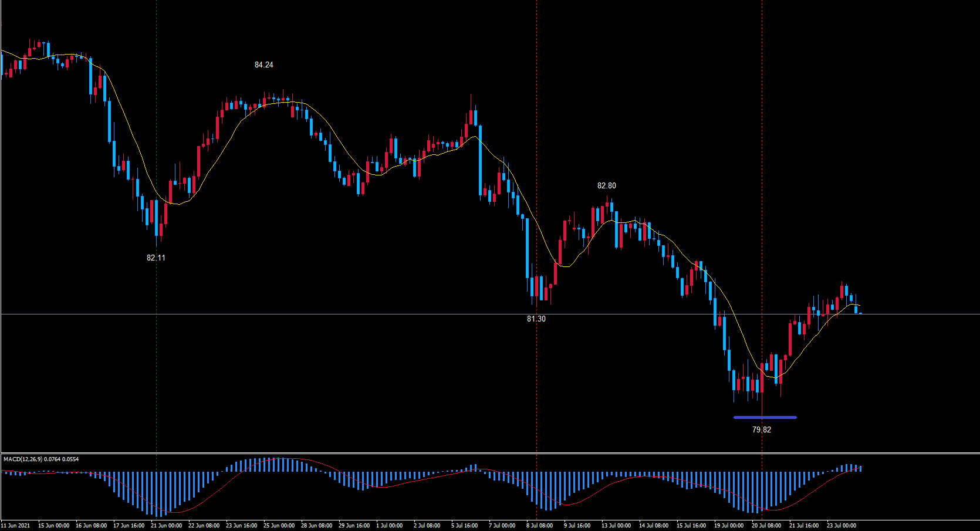Viewport: 980px width, 531px height.
Task: Click the 79.82 low price label
Action: point(761,430)
